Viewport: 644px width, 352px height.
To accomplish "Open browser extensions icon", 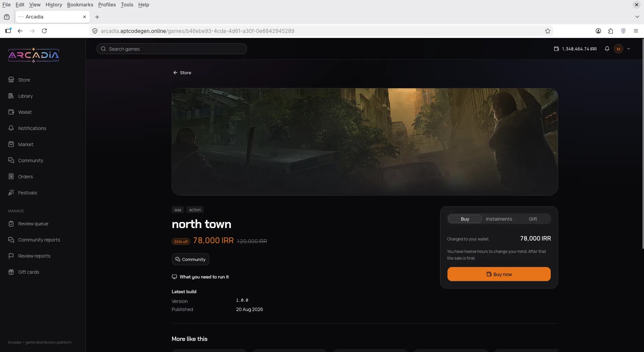I will 610,31.
